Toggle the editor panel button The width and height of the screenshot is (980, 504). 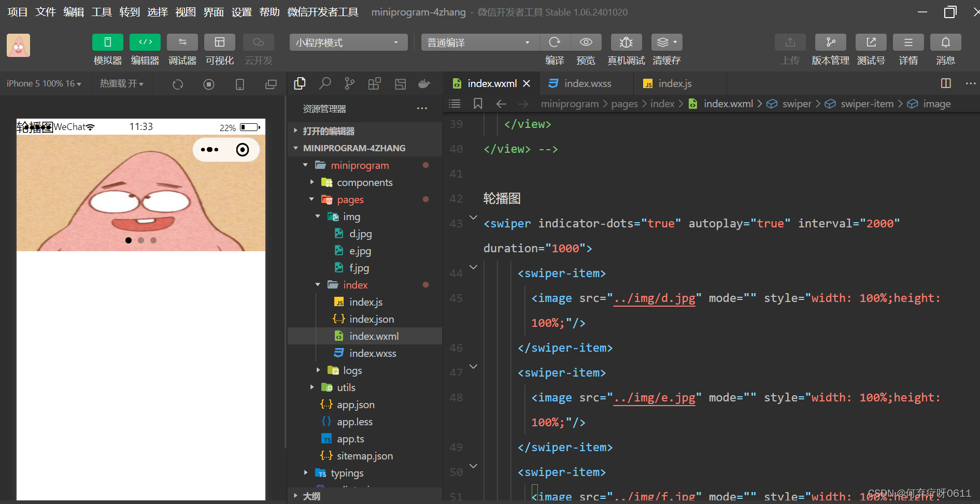pos(145,42)
